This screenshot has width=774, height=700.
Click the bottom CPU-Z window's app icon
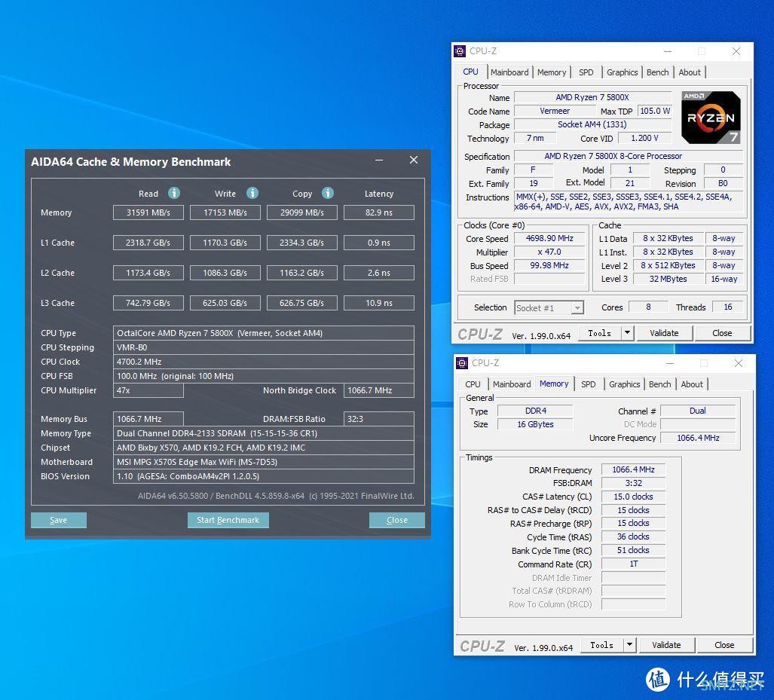point(462,363)
